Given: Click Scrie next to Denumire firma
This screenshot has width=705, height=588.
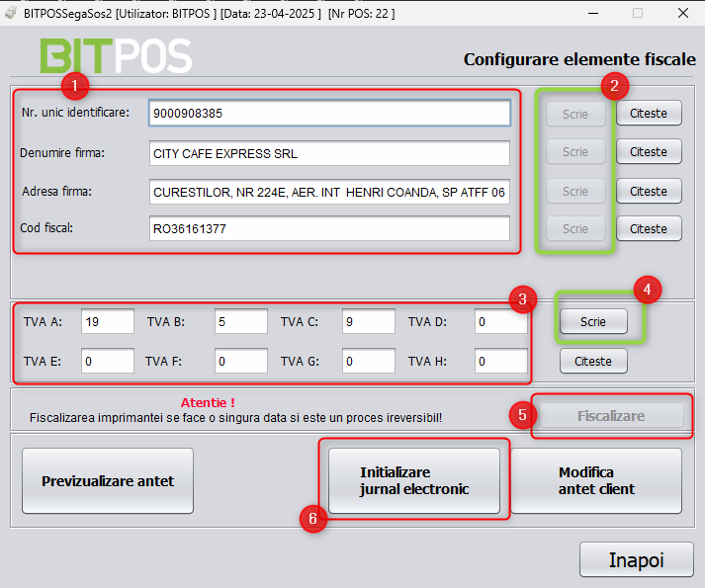Looking at the screenshot, I should [575, 151].
